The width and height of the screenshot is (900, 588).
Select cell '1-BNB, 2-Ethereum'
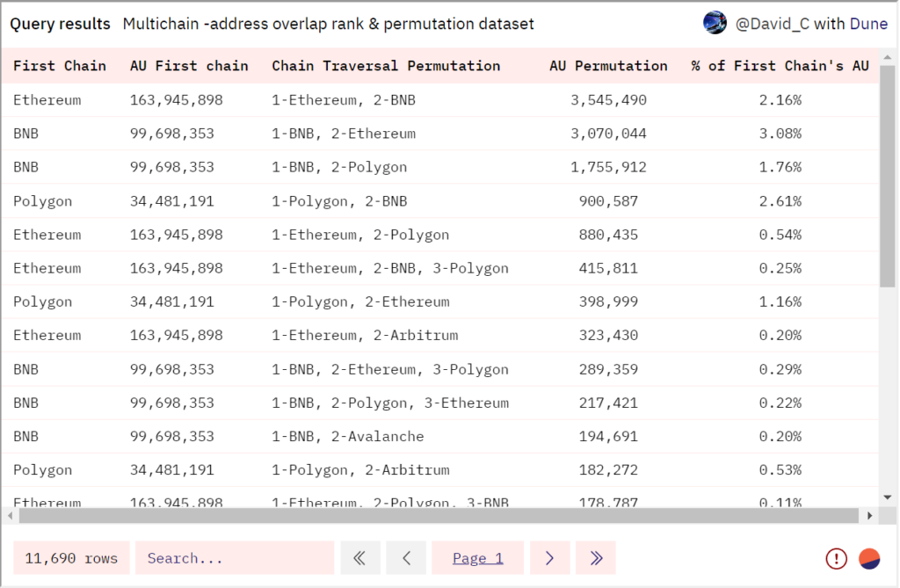pos(344,134)
